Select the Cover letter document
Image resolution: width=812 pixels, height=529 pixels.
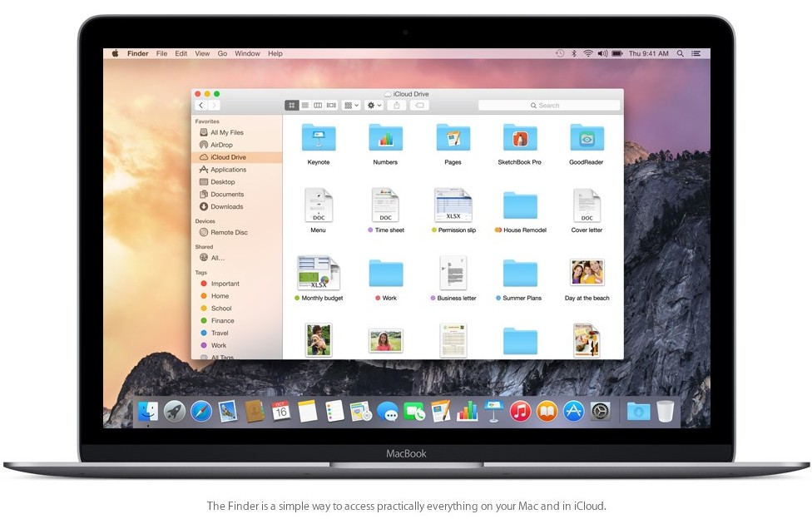(x=587, y=210)
